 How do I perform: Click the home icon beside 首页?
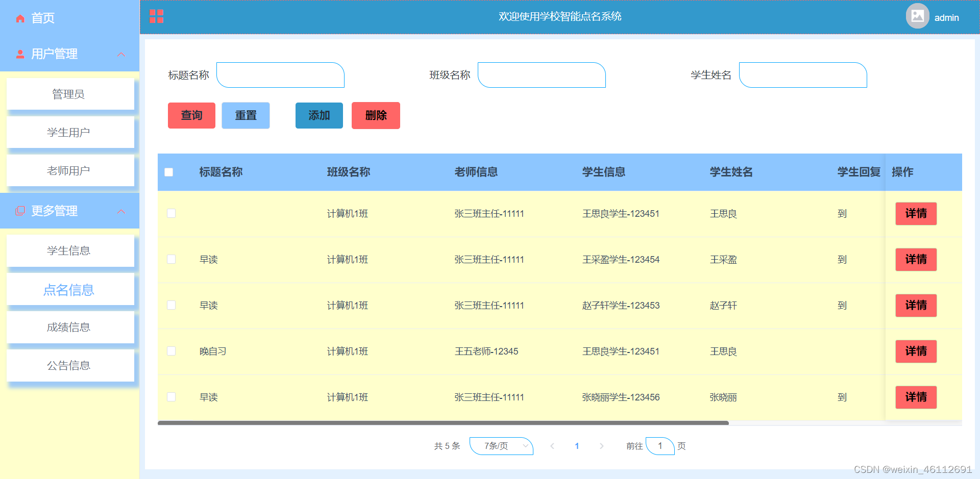[20, 18]
